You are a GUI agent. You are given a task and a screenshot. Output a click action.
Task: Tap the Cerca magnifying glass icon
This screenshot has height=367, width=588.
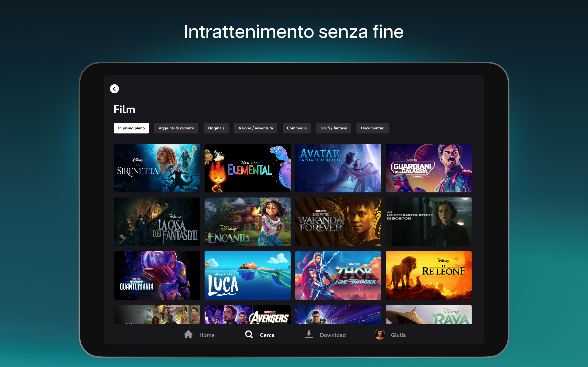(x=249, y=334)
